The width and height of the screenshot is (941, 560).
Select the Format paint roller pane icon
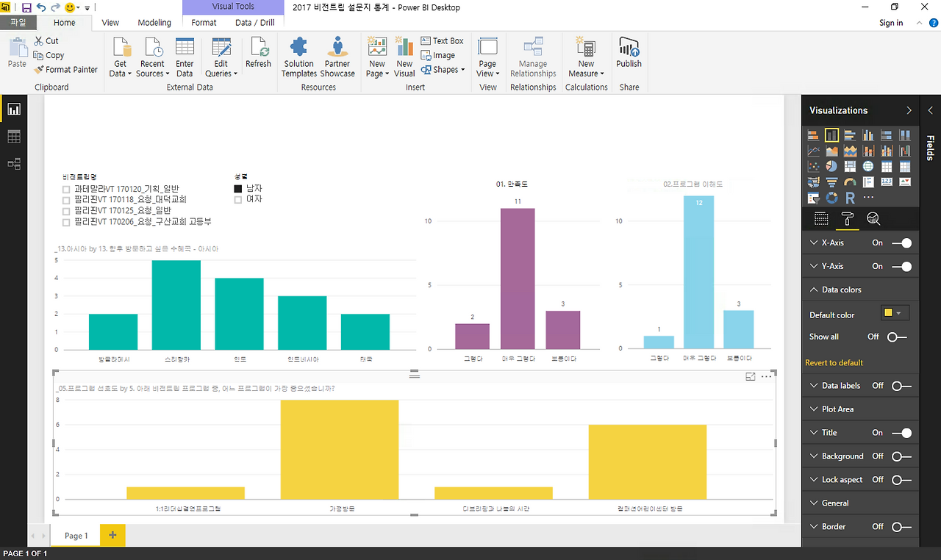(x=847, y=218)
